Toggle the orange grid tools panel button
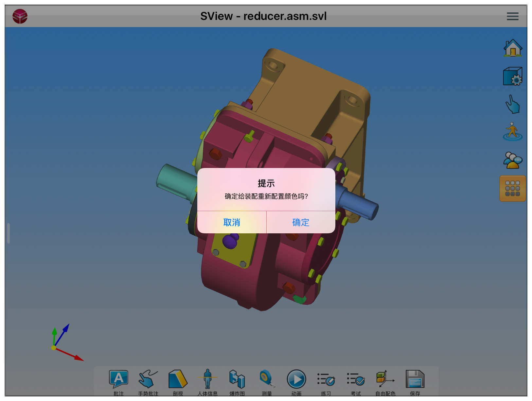 512,189
